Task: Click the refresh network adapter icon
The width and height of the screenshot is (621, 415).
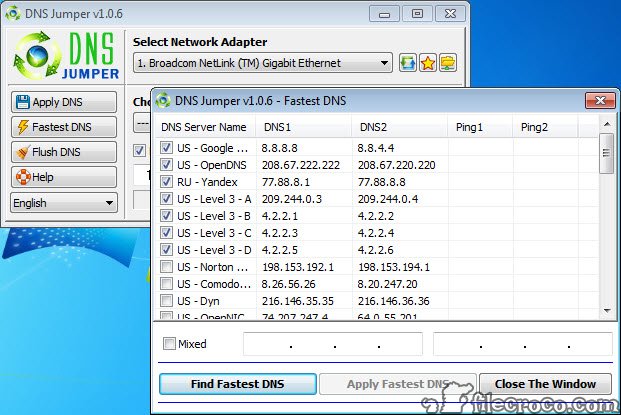Action: tap(408, 63)
